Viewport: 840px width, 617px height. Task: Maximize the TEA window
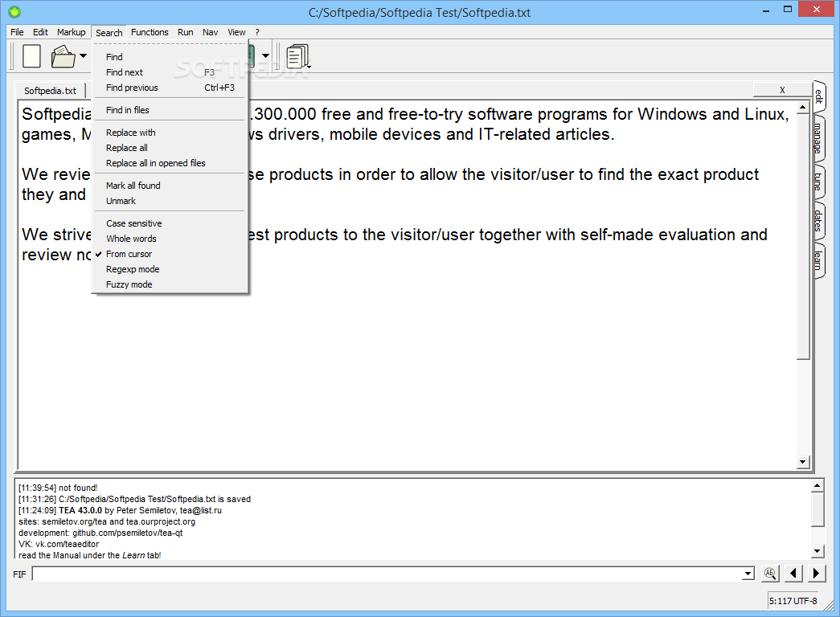pos(788,9)
